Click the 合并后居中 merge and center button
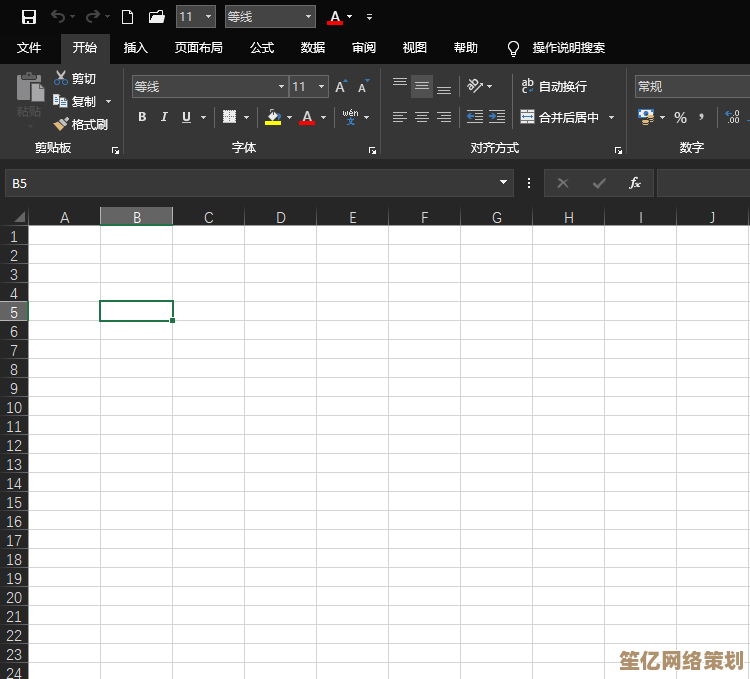The height and width of the screenshot is (679, 750). point(560,117)
